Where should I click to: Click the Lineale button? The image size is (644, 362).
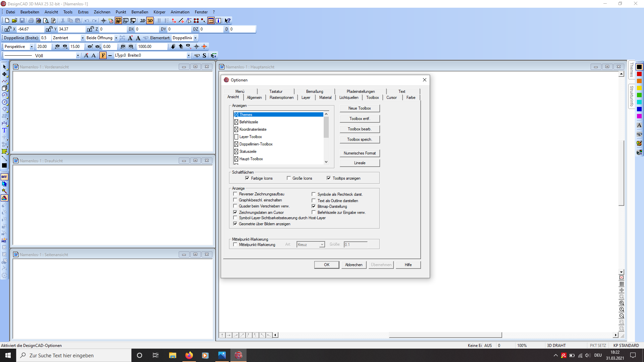click(360, 163)
